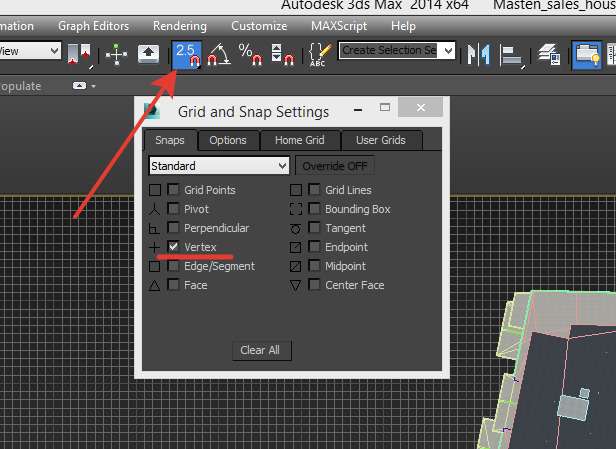This screenshot has height=449, width=616.
Task: Enable the Perpendicular snap checkbox
Action: coord(173,227)
